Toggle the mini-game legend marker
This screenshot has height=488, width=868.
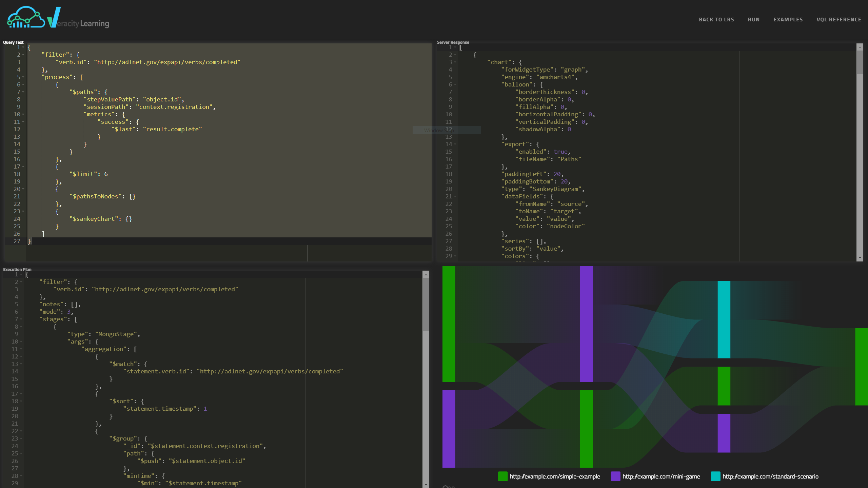click(x=615, y=476)
